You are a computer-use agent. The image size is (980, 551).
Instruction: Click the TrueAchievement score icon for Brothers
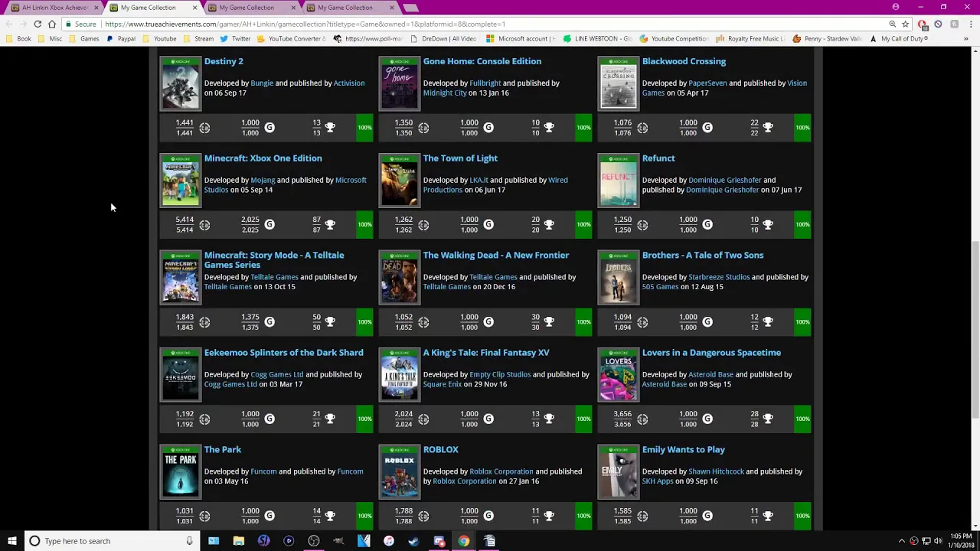(x=642, y=322)
